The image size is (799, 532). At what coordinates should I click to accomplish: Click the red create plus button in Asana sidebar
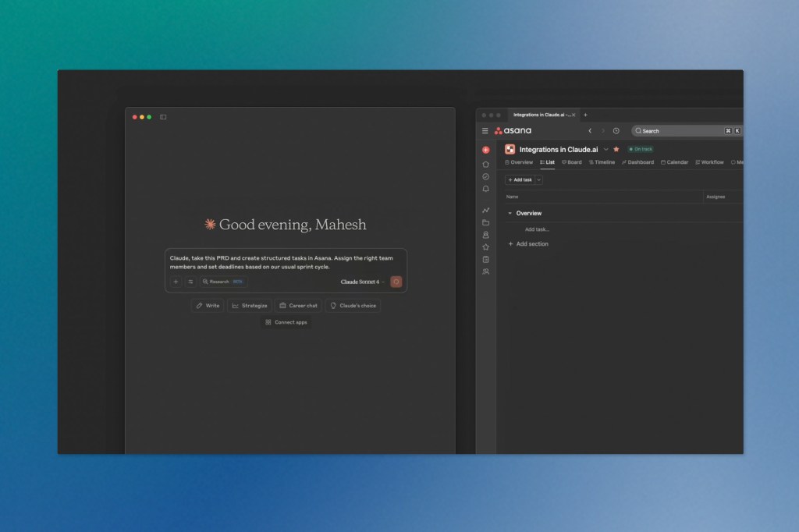485,150
